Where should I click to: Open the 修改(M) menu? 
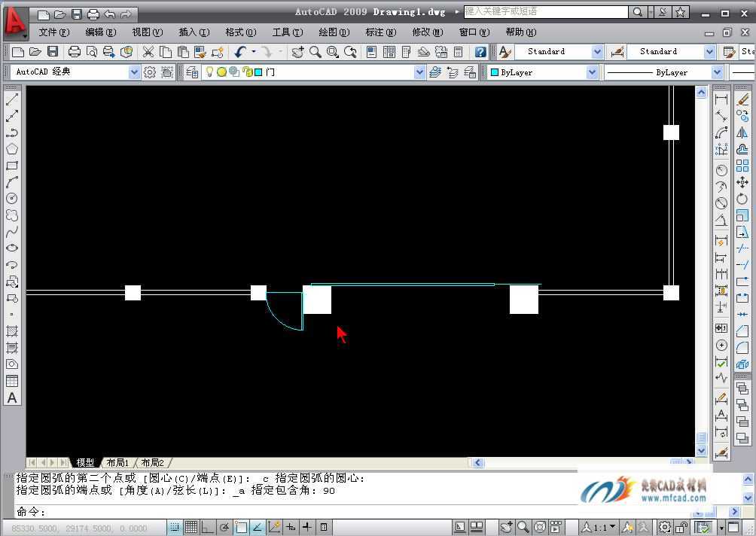click(427, 32)
